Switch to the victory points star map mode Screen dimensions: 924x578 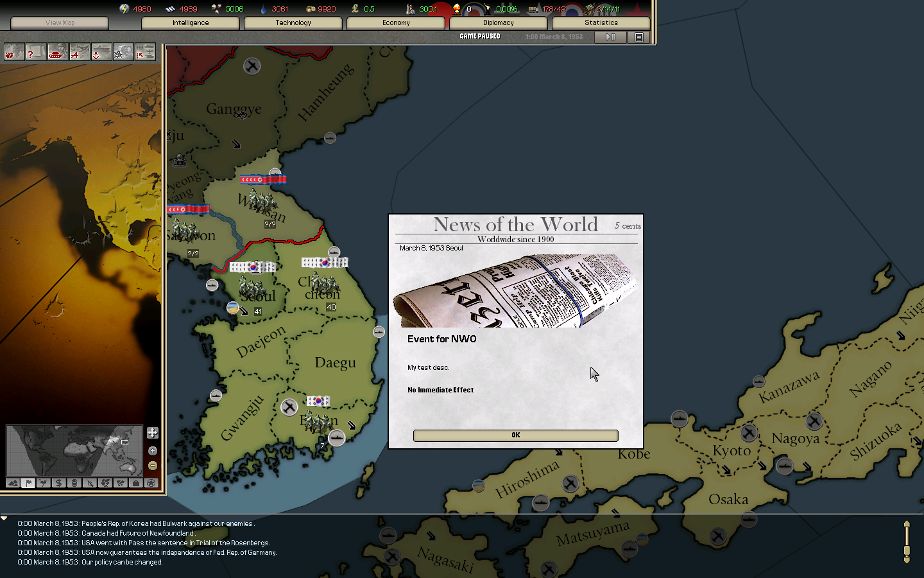pos(151,483)
